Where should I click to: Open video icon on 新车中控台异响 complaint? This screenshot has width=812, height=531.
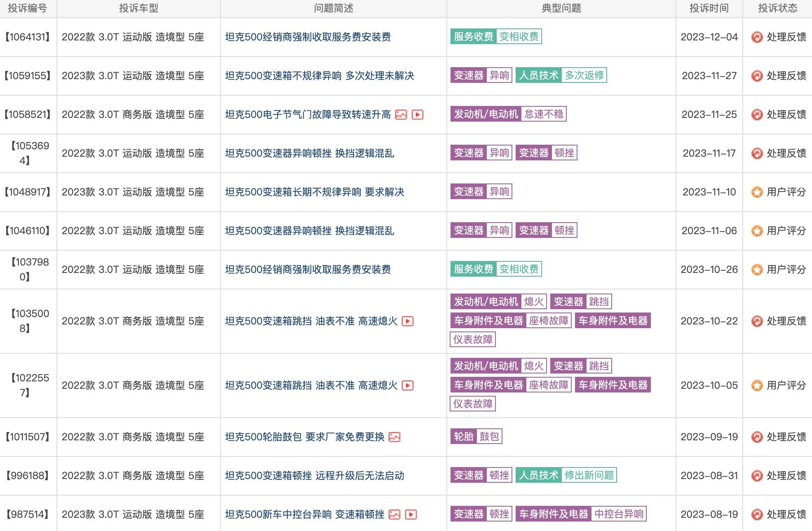tap(411, 515)
